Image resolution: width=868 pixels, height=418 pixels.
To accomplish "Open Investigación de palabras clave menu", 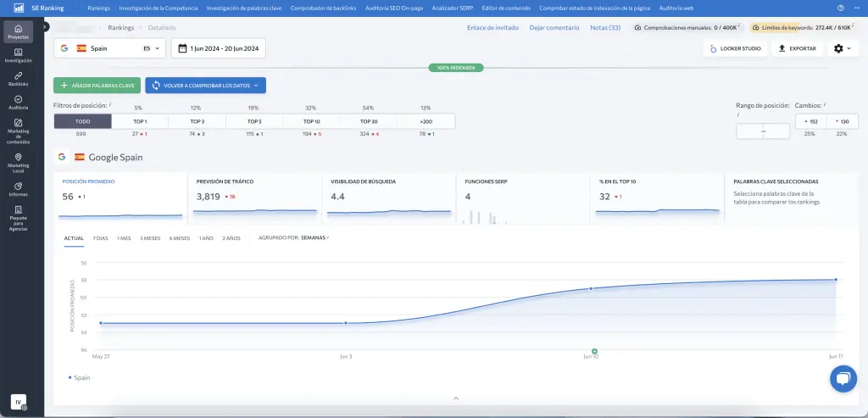I will point(244,8).
